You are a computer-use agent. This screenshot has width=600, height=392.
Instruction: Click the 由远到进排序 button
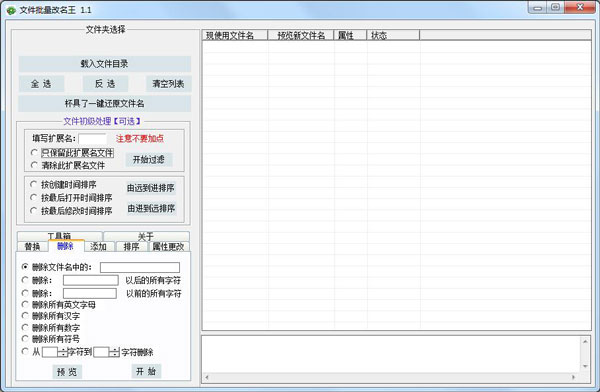tap(151, 188)
